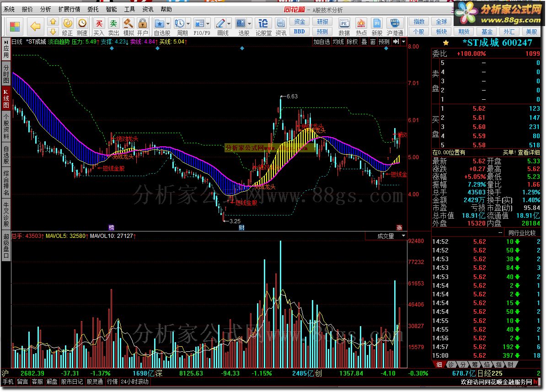546x392 pixels.
Task: Expand the 周期 period dropdown arrow
Action: (x=188, y=24)
